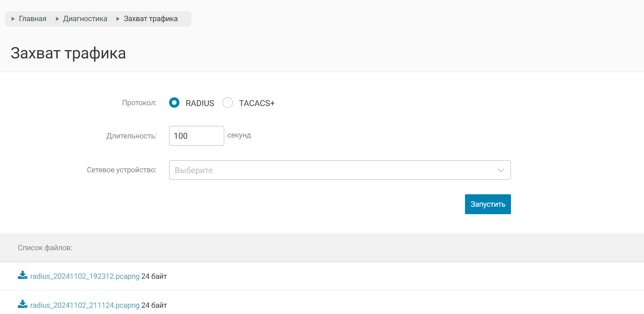Click the Список файлов header

pyautogui.click(x=45, y=248)
